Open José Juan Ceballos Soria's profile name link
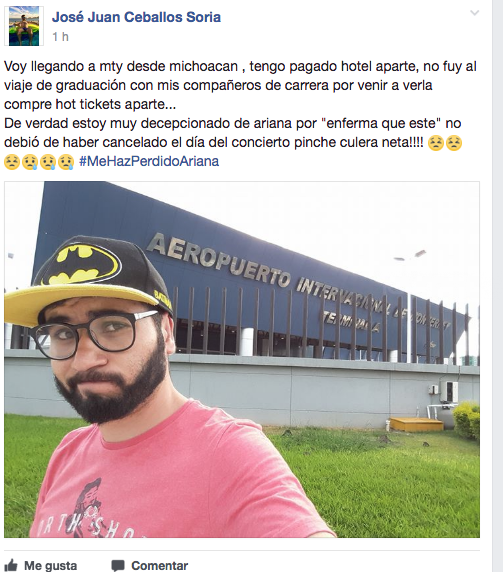Screen dimensions: 503x572 136,17
